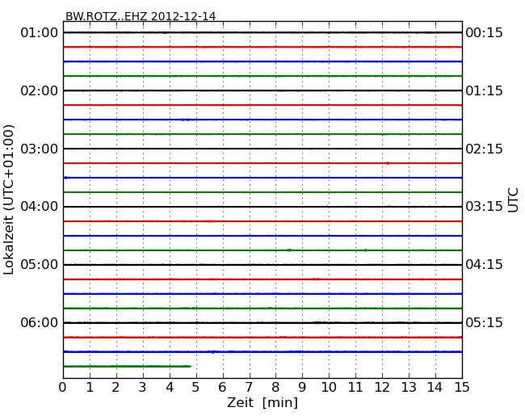Select the "13" minute tick label
Image resolution: width=525 pixels, height=420 pixels.
tap(409, 388)
